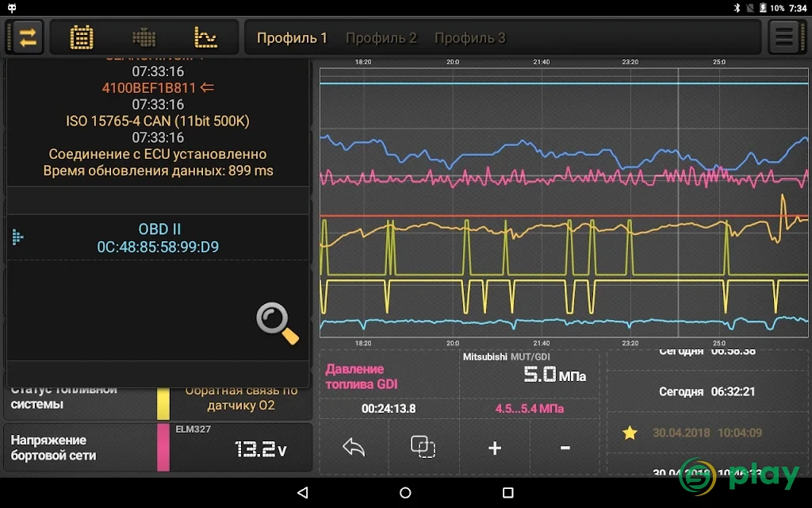Click Соединение с ECU установленно message

158,154
